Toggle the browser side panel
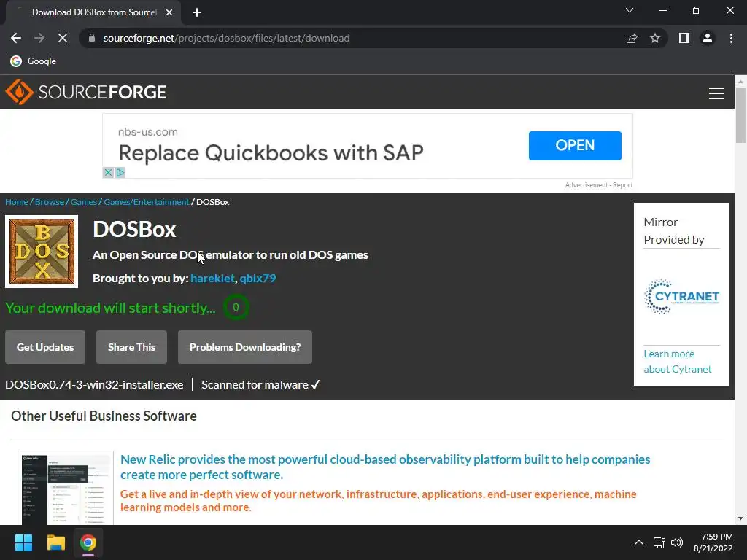This screenshot has height=560, width=747. (684, 38)
